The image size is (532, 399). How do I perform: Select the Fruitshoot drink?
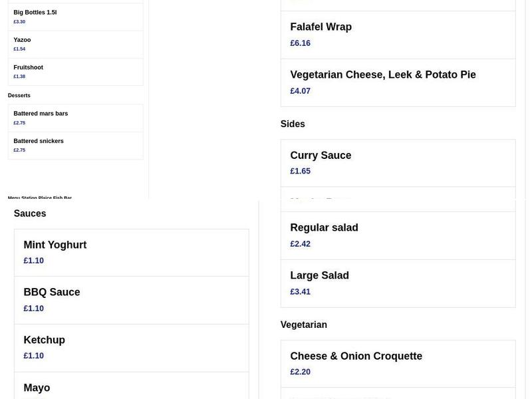(x=28, y=67)
